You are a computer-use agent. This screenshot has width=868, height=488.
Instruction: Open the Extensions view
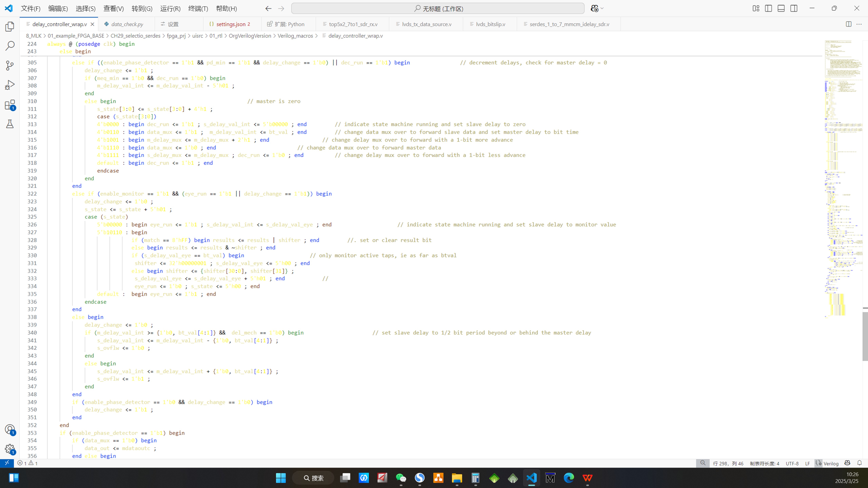coord(10,105)
